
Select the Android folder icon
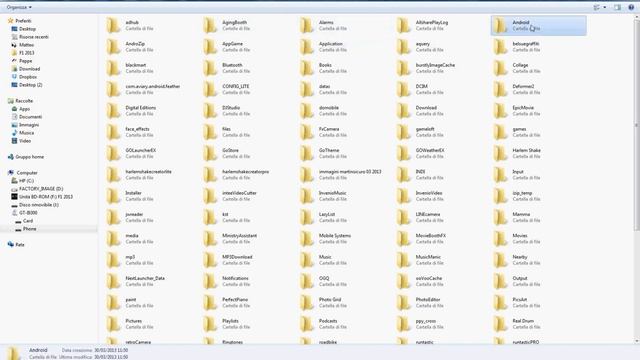tap(500, 25)
